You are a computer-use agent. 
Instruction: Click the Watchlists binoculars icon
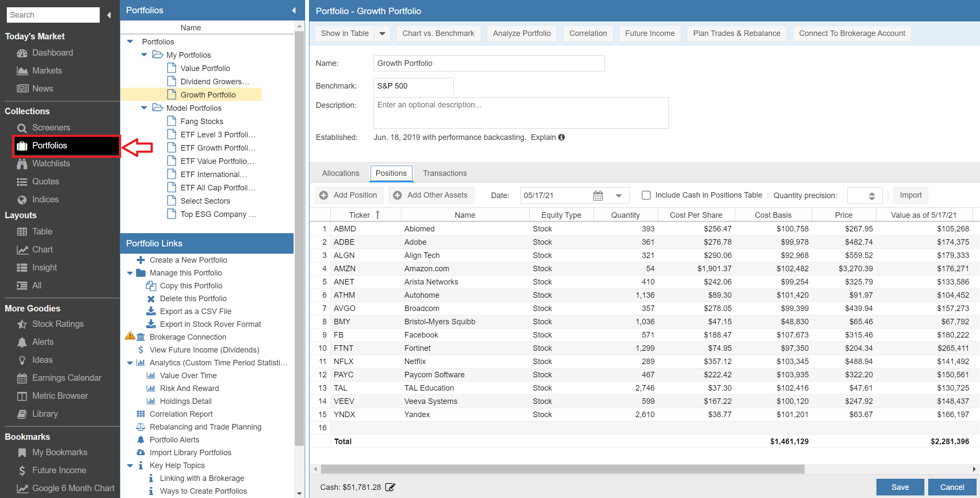click(x=22, y=164)
